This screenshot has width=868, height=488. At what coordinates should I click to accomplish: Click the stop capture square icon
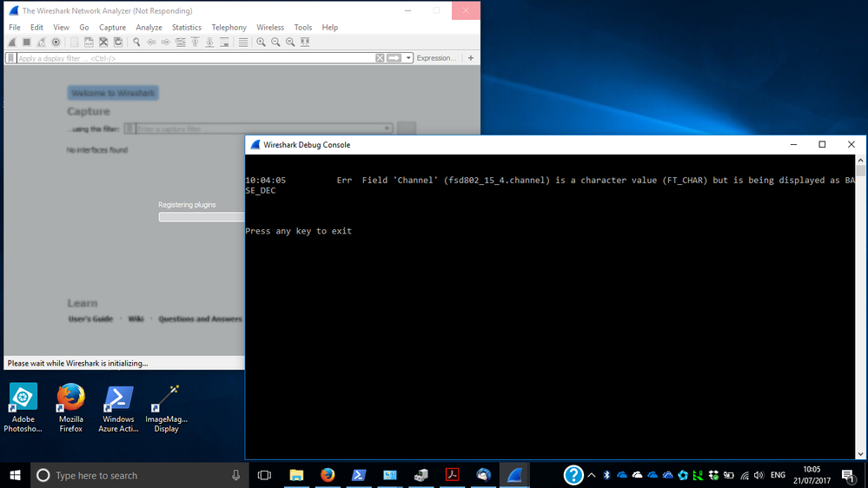coord(27,42)
